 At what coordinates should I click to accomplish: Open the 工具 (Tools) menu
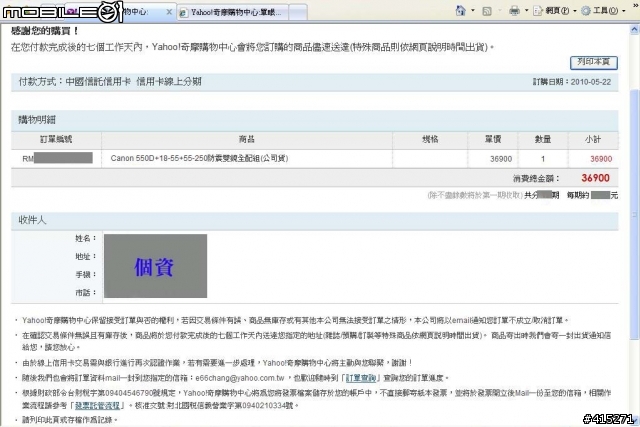[x=602, y=11]
